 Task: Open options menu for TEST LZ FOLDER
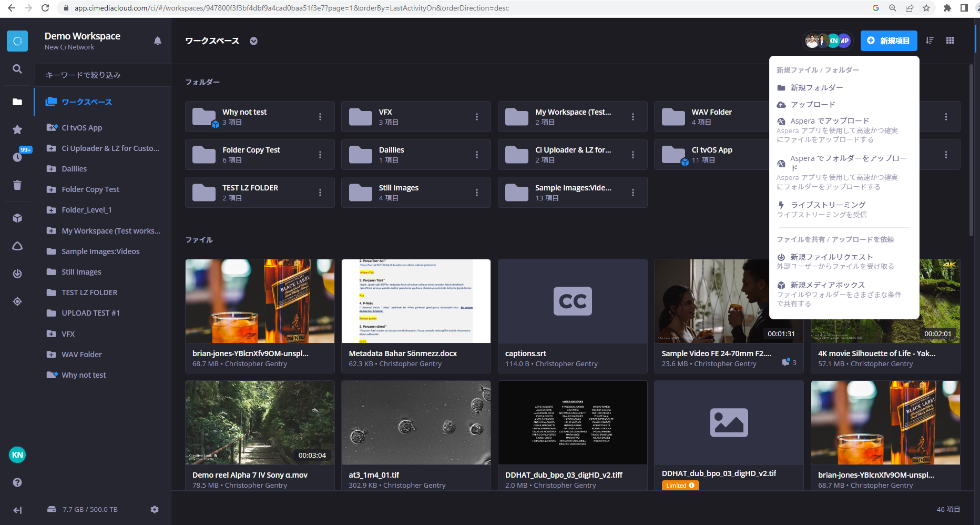(320, 193)
